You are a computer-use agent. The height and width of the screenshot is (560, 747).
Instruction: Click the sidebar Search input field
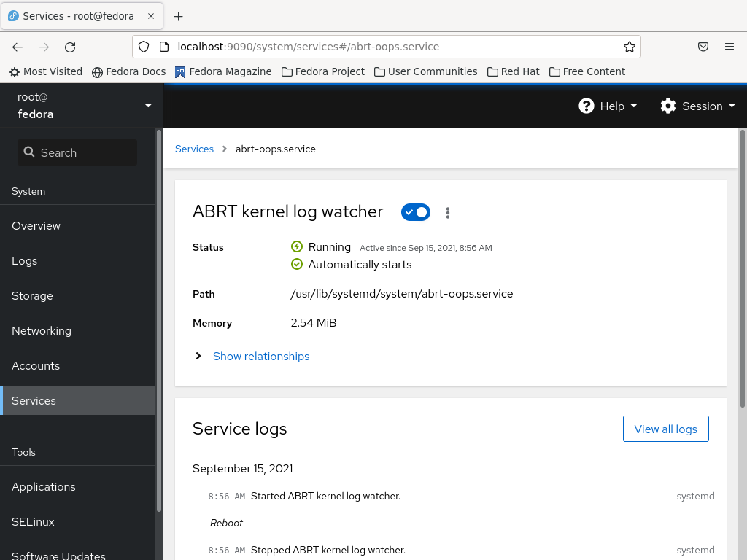pyautogui.click(x=77, y=152)
